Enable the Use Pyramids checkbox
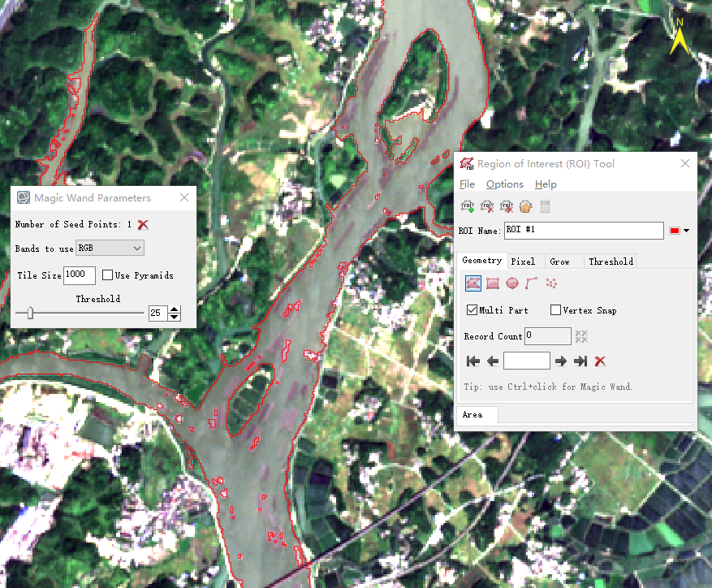The image size is (712, 588). [108, 275]
